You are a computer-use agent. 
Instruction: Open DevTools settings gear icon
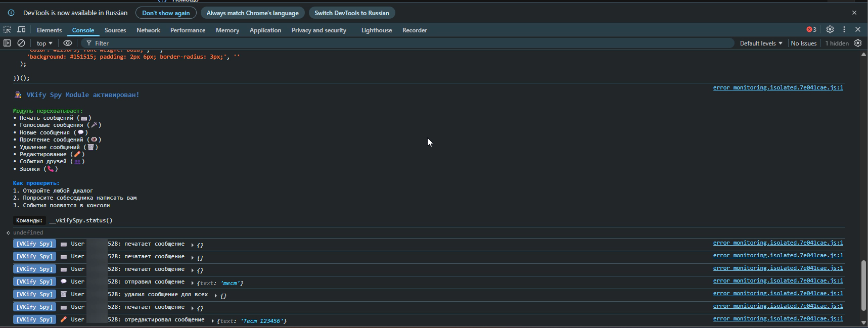coord(830,30)
